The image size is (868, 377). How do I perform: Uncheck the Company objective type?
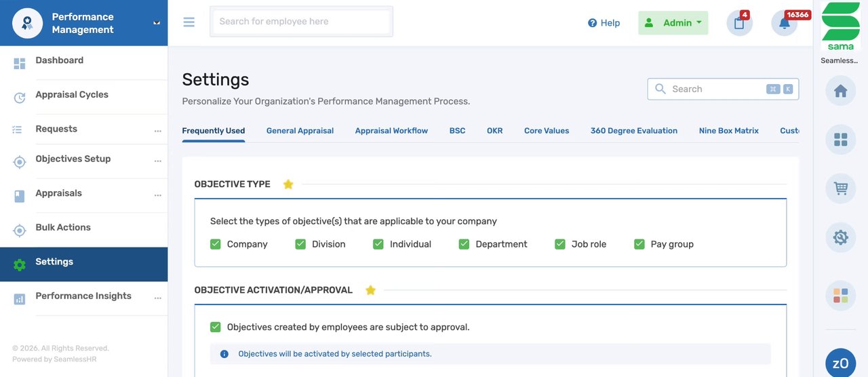[216, 244]
